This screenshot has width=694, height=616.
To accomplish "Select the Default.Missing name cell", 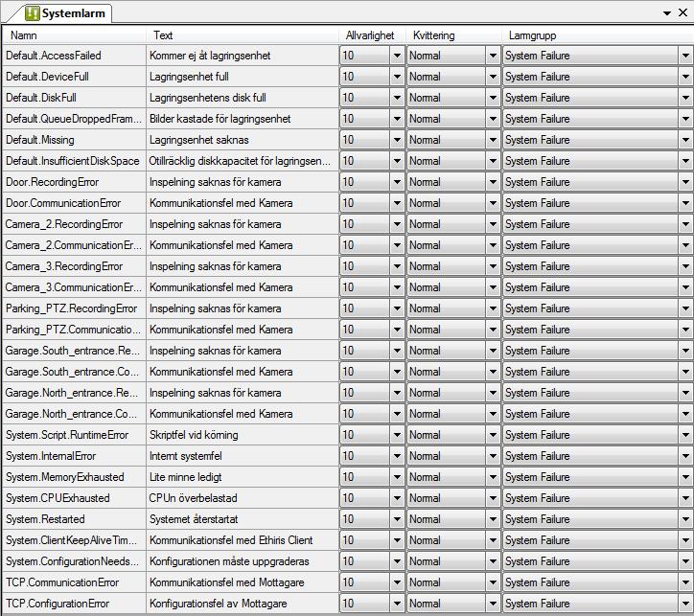I will [x=74, y=140].
